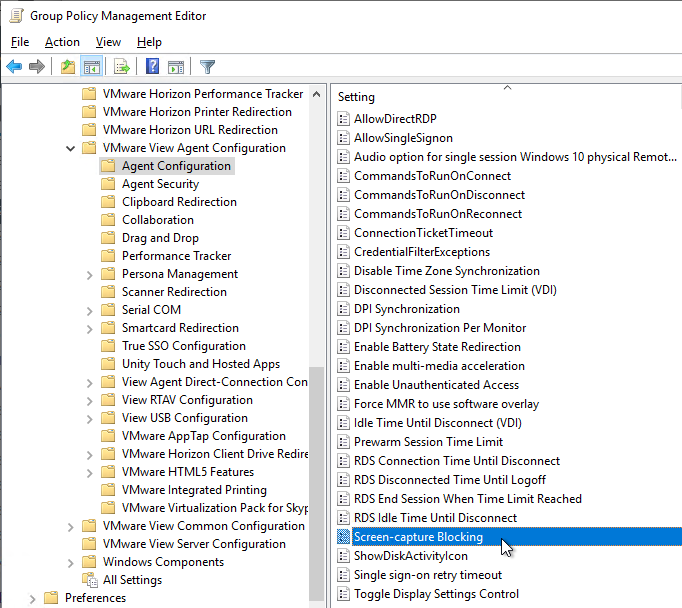This screenshot has width=682, height=608.
Task: Expand the Serial COM folder
Action: click(90, 311)
